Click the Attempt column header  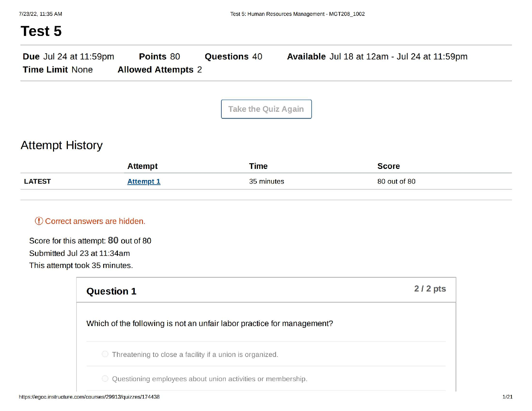(x=142, y=166)
